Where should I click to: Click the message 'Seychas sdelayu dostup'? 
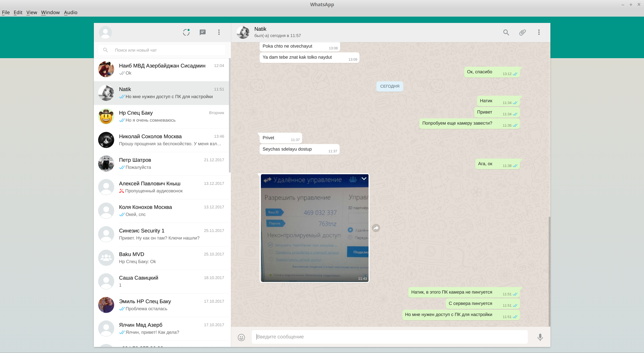coord(299,149)
